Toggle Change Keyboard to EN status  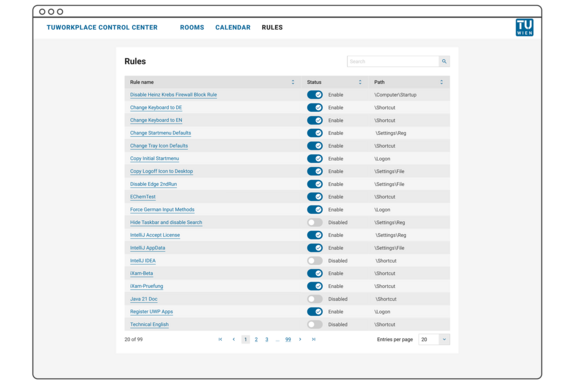coord(315,120)
